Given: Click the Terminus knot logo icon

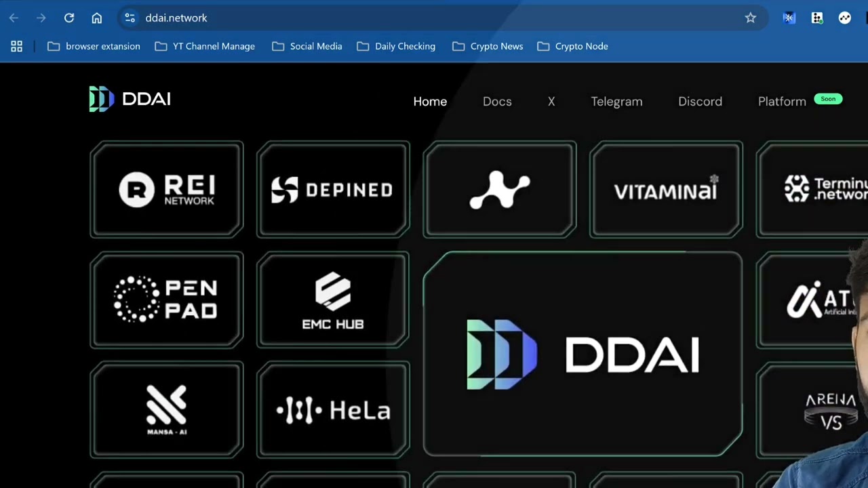Looking at the screenshot, I should coord(797,188).
